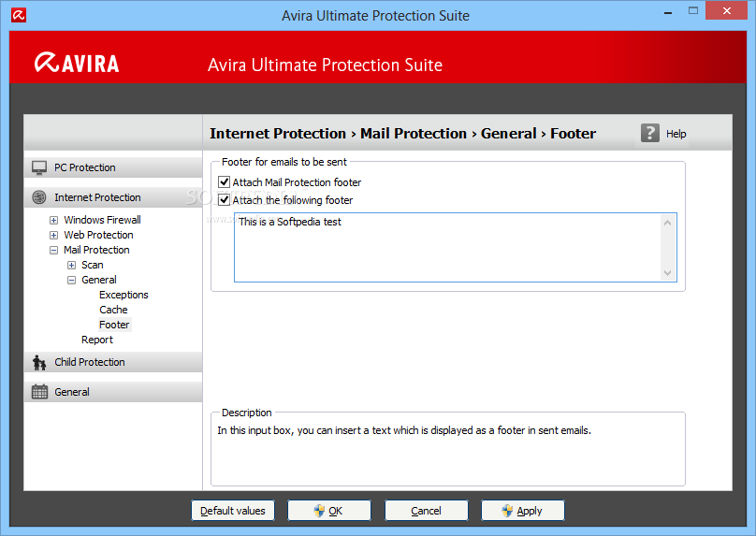The height and width of the screenshot is (536, 756).
Task: Click the Cancel button
Action: tap(427, 511)
